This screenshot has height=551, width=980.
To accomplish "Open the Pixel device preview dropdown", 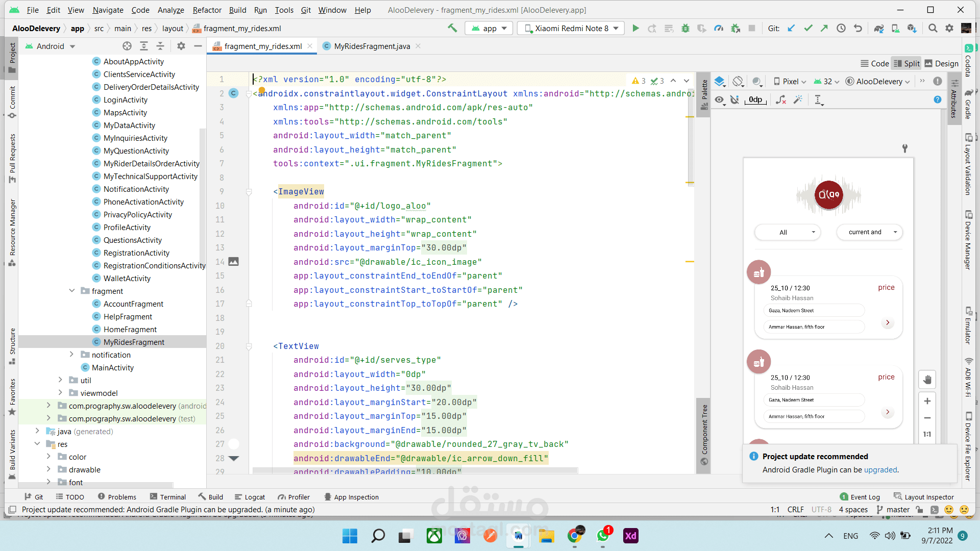I will tap(790, 82).
